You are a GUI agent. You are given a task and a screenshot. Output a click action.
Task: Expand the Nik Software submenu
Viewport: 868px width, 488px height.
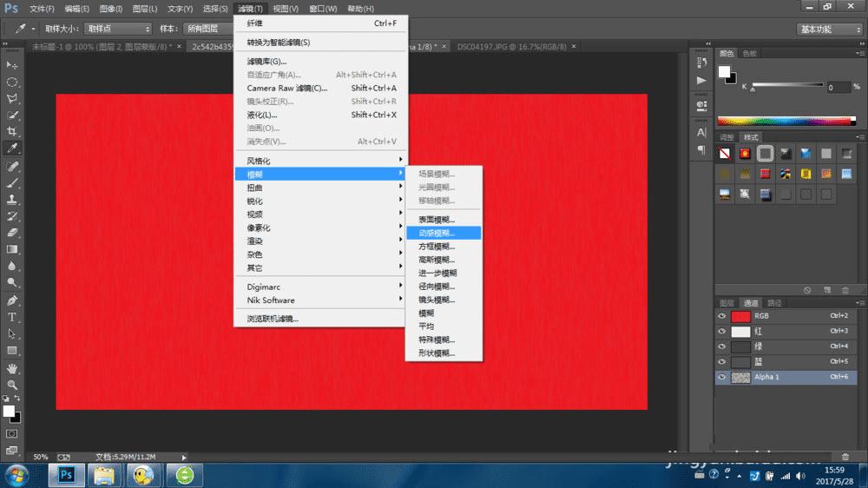(x=320, y=300)
